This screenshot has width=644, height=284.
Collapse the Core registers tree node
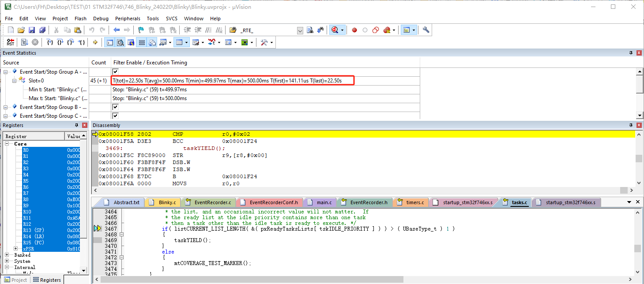pos(8,144)
